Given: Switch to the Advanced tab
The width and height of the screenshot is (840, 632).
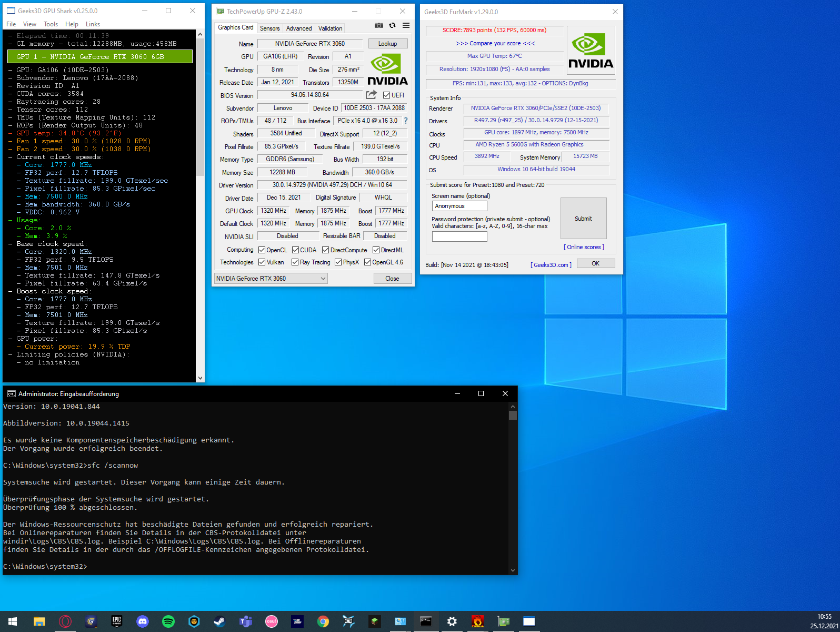Looking at the screenshot, I should pyautogui.click(x=299, y=28).
